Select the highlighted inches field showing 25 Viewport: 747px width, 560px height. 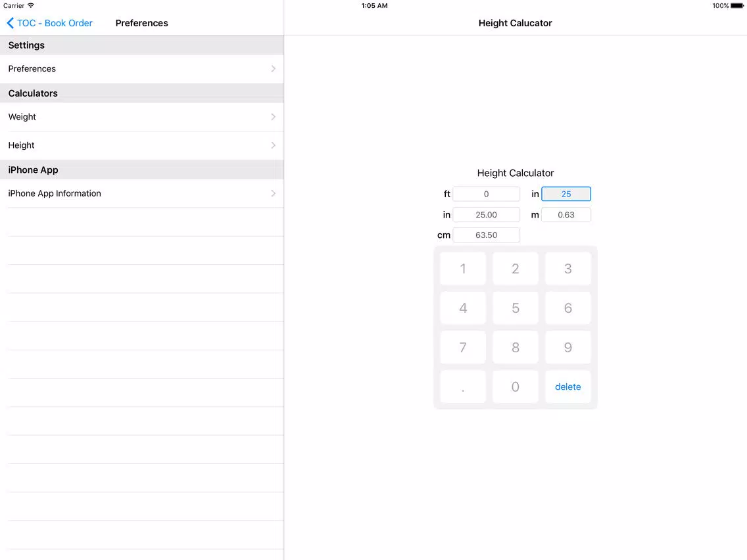(x=566, y=194)
